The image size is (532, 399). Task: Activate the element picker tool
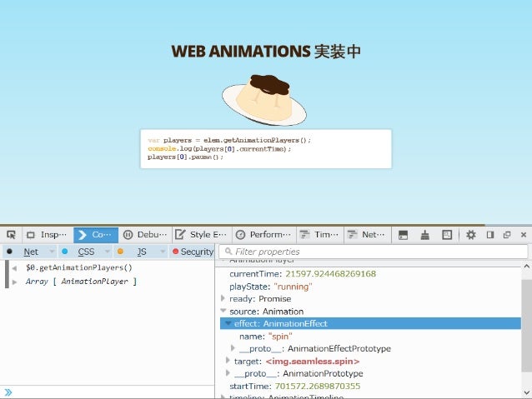coord(11,235)
